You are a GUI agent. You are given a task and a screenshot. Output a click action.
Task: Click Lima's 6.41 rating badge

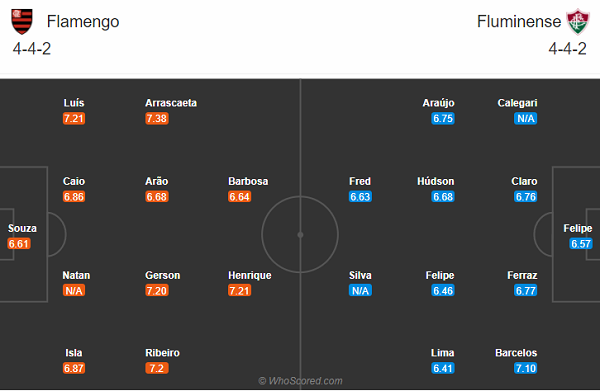point(443,368)
